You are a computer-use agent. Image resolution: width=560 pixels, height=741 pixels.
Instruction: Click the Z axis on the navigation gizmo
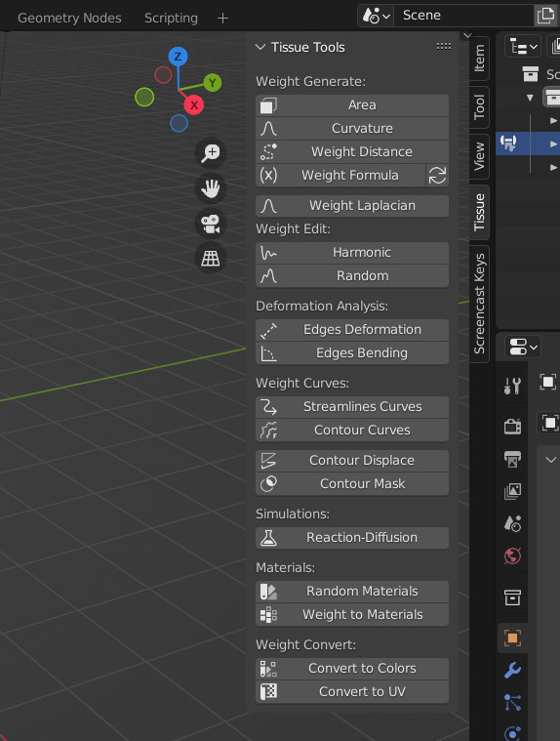tap(178, 57)
